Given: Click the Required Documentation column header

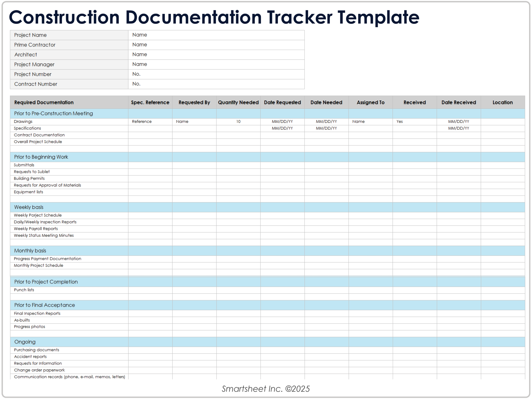Looking at the screenshot, I should [x=44, y=102].
